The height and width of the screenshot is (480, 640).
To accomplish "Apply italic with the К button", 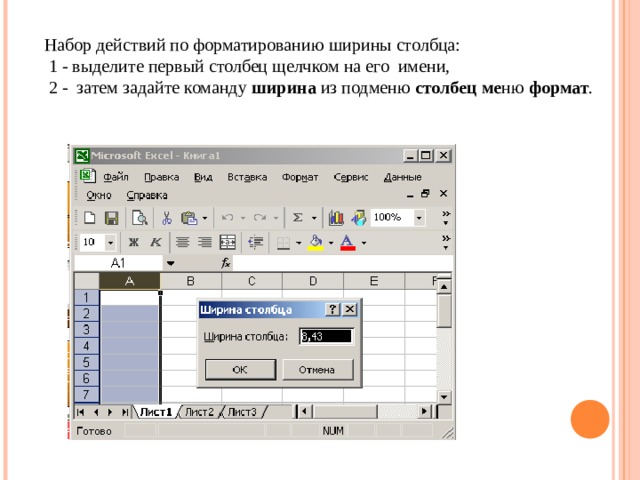I will pyautogui.click(x=156, y=242).
